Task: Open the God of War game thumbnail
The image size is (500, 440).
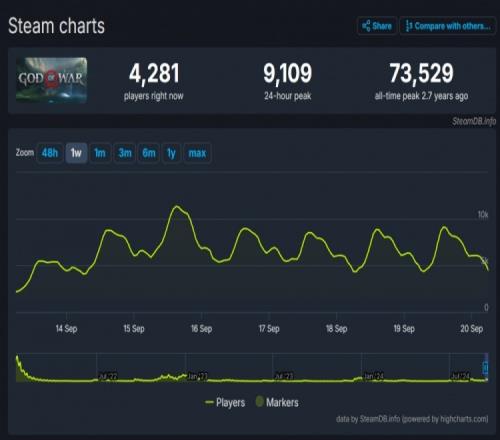Action: pyautogui.click(x=52, y=80)
